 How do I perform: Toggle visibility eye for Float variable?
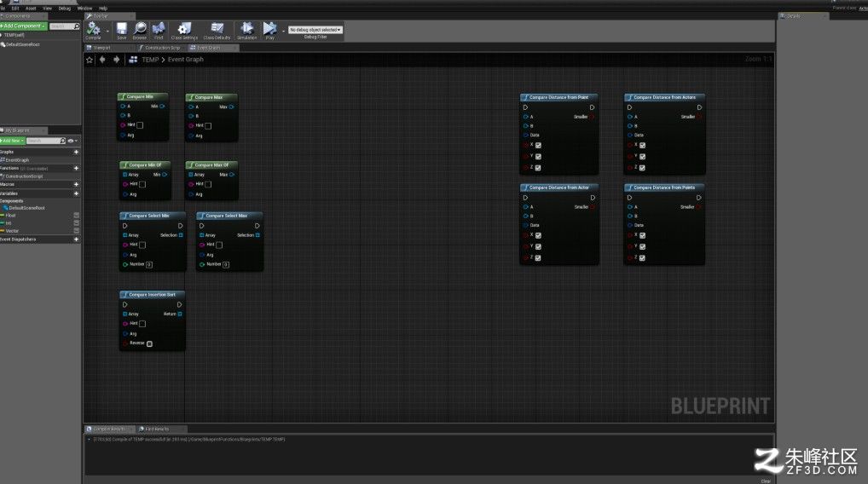pos(77,216)
